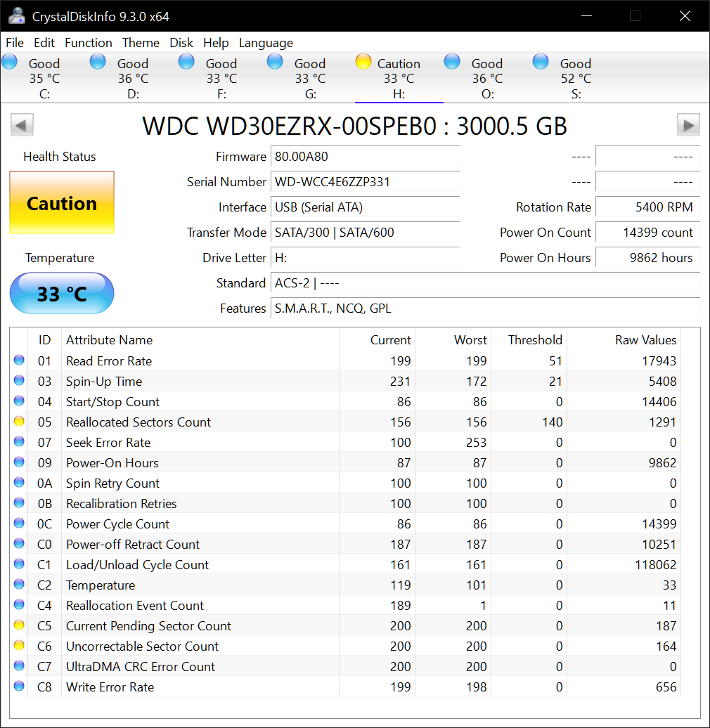
Task: Open the Help menu
Action: pyautogui.click(x=216, y=43)
